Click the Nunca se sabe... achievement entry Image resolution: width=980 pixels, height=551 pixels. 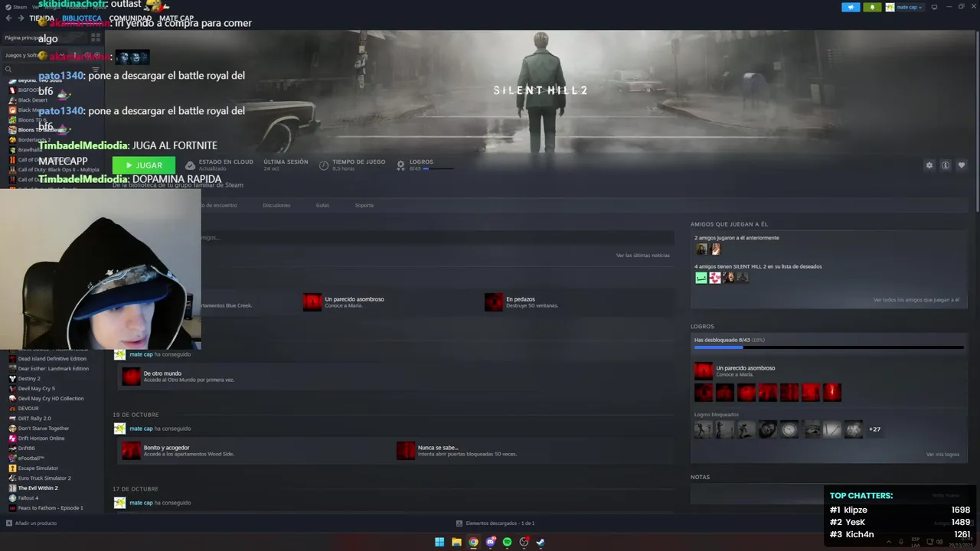coord(457,451)
